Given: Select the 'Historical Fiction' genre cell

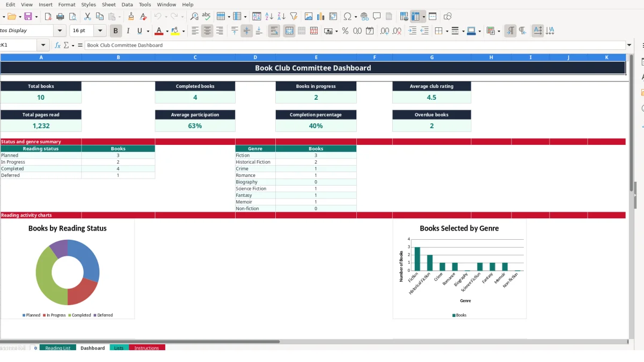Looking at the screenshot, I should [255, 162].
